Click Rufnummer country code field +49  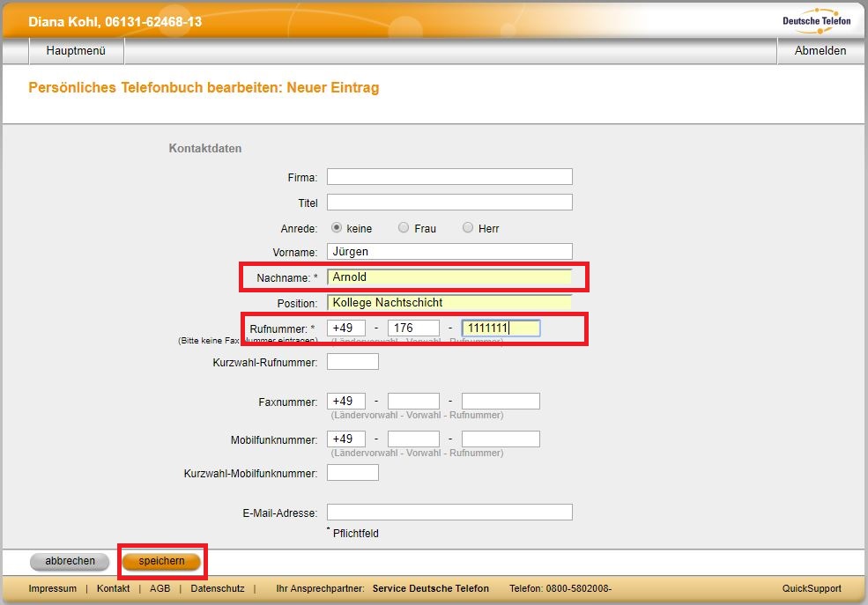[346, 328]
